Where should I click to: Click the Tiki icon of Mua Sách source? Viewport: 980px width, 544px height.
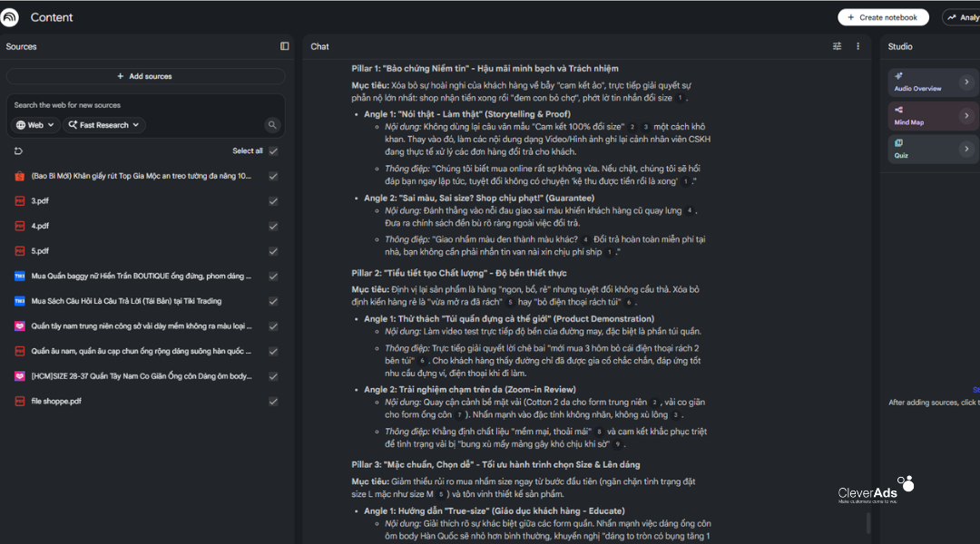tap(19, 301)
